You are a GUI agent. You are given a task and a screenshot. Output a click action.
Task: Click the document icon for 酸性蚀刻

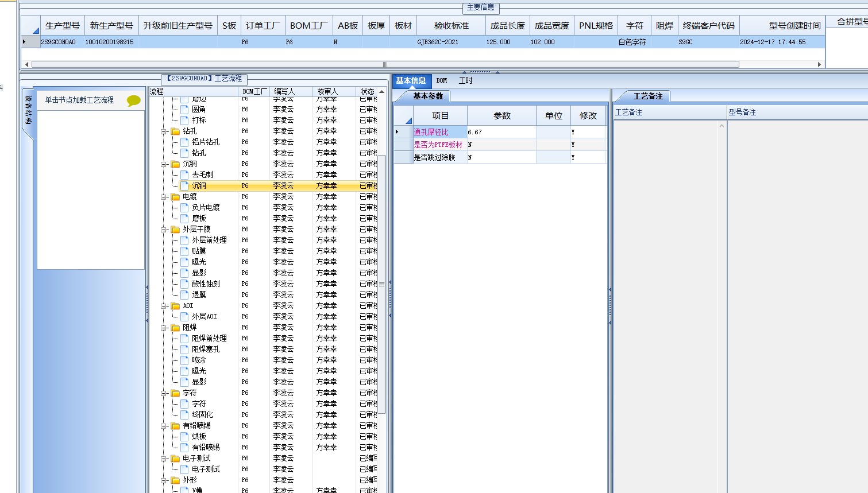(x=184, y=284)
